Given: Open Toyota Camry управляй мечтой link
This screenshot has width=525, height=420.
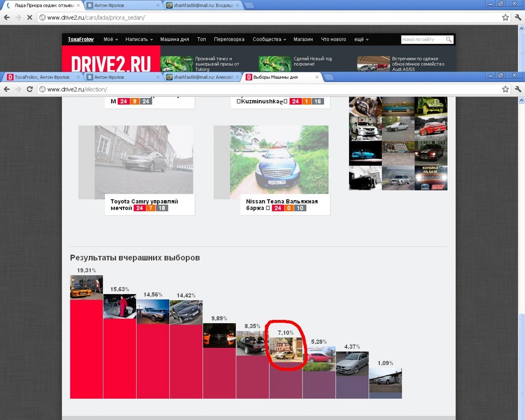Looking at the screenshot, I should (x=144, y=205).
